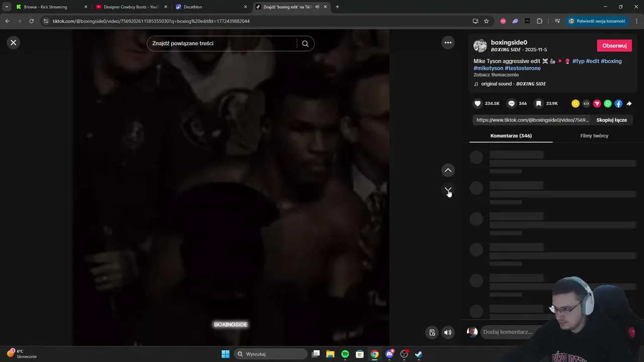Open the #edit hashtag

tap(593, 61)
